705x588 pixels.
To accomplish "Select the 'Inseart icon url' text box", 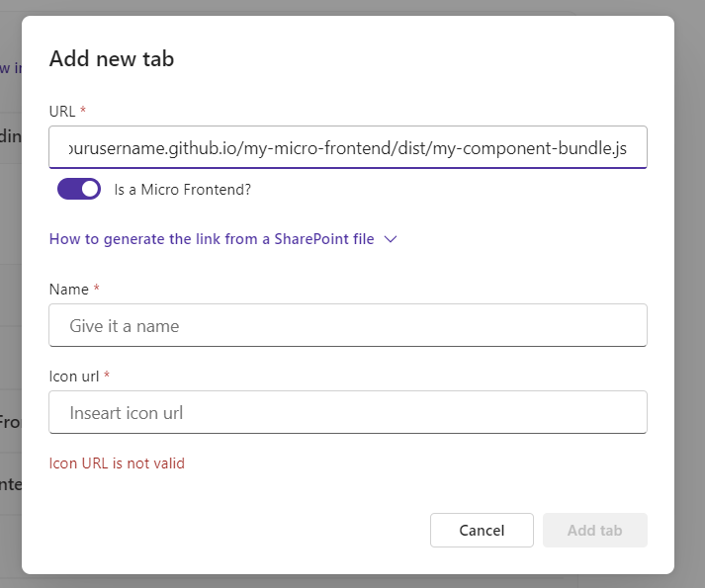I will (348, 412).
